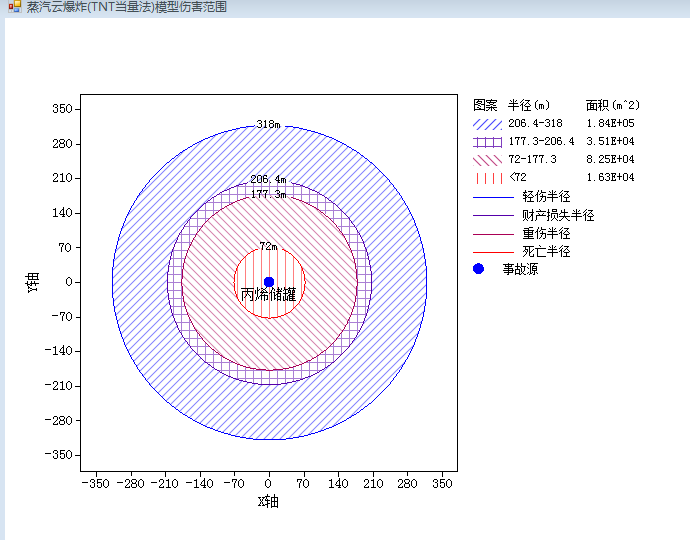Click the purple 财产损失半径 legend line
The image size is (690, 540).
pos(493,216)
